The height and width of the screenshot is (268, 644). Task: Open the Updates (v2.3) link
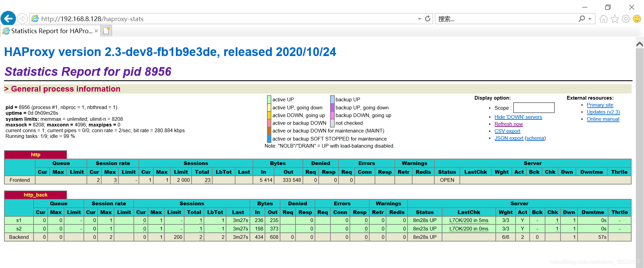(603, 112)
